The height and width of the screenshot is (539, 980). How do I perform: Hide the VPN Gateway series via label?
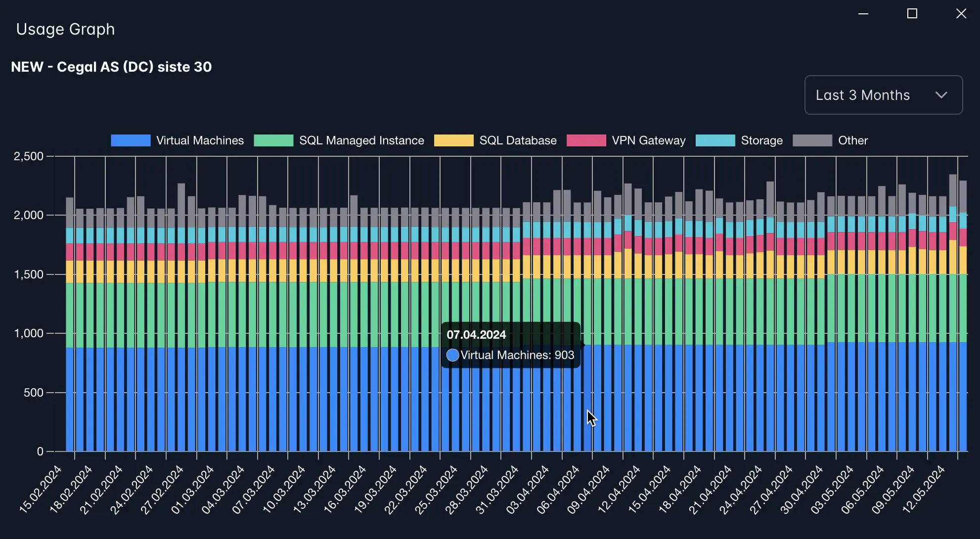(x=648, y=140)
